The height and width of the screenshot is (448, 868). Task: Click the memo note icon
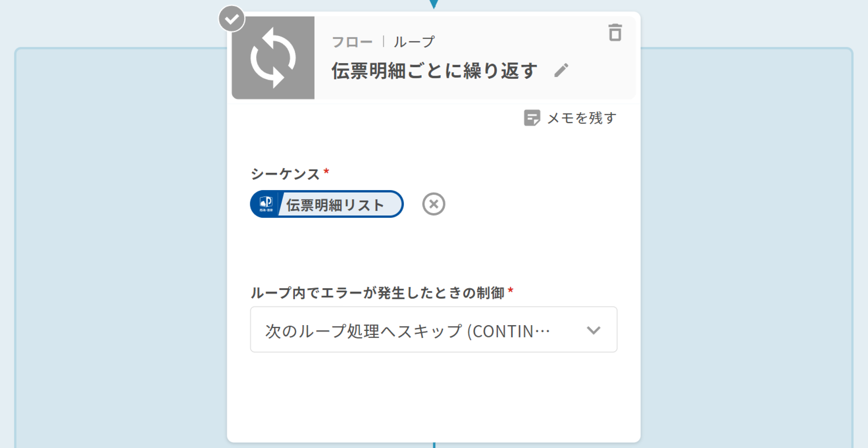(x=532, y=118)
